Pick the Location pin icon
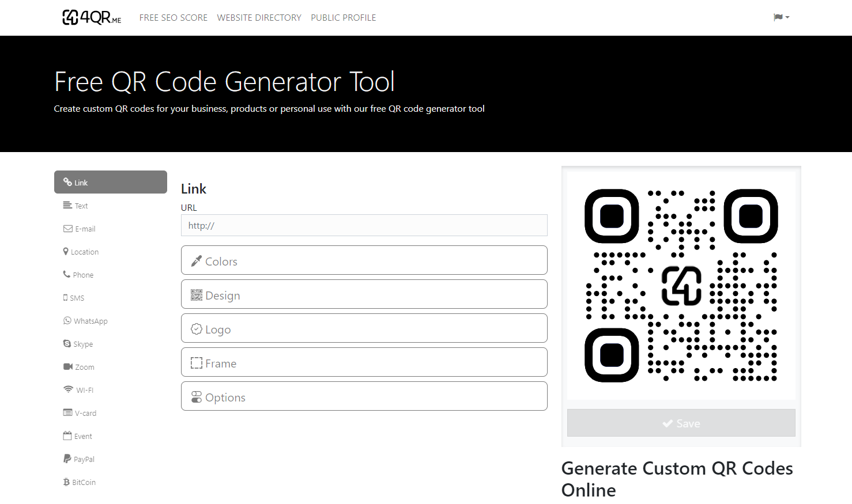This screenshot has width=852, height=504. 66,251
